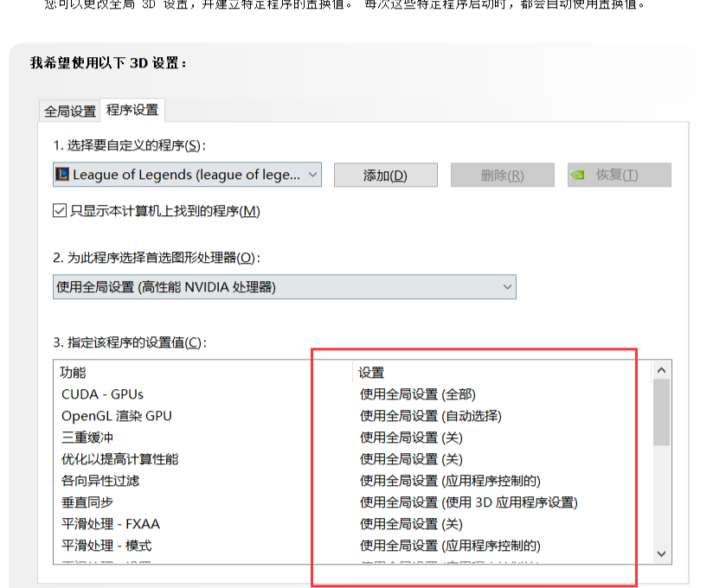Click the 设置 column header
The height and width of the screenshot is (588, 713).
(502, 373)
